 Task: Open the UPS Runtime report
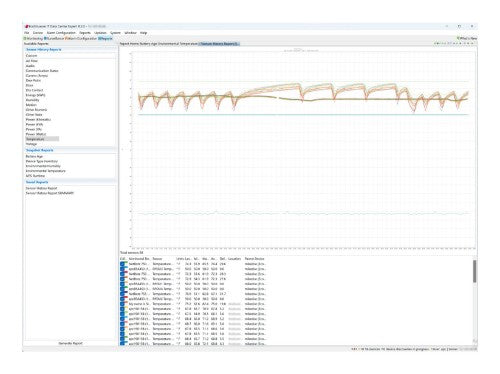(35, 176)
